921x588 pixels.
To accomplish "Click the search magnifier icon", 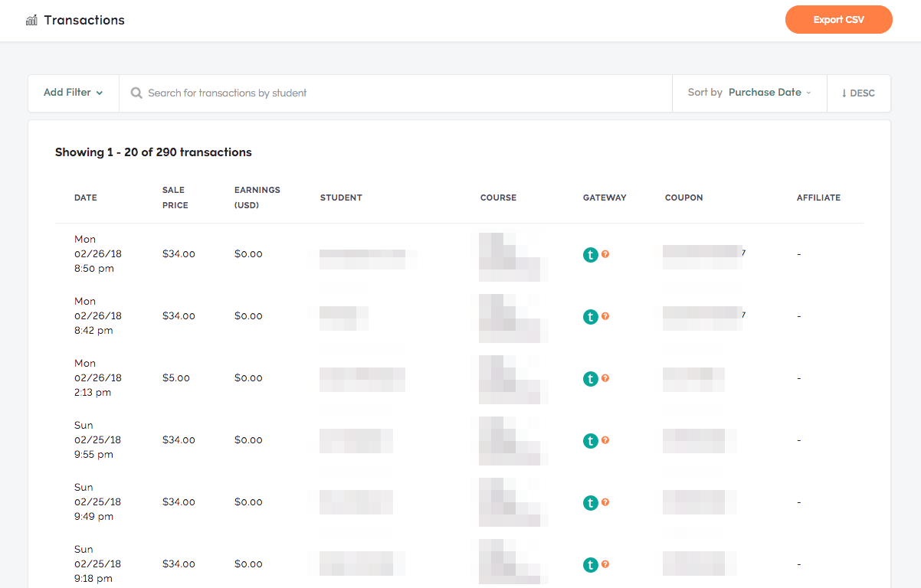I will pos(136,93).
